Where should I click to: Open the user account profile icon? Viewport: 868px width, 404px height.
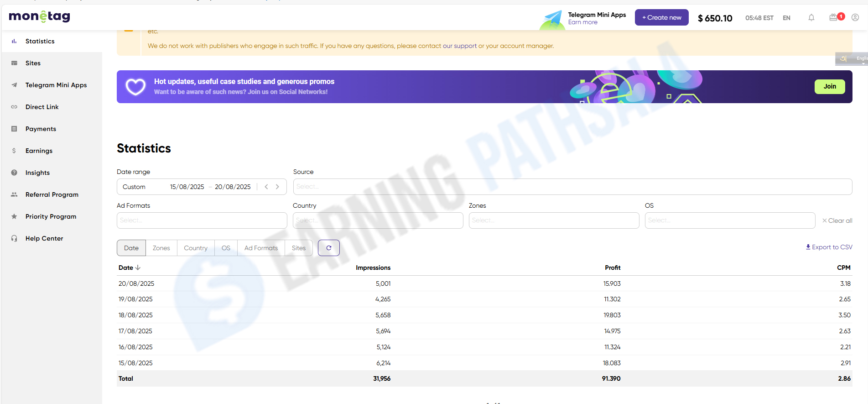click(x=855, y=18)
